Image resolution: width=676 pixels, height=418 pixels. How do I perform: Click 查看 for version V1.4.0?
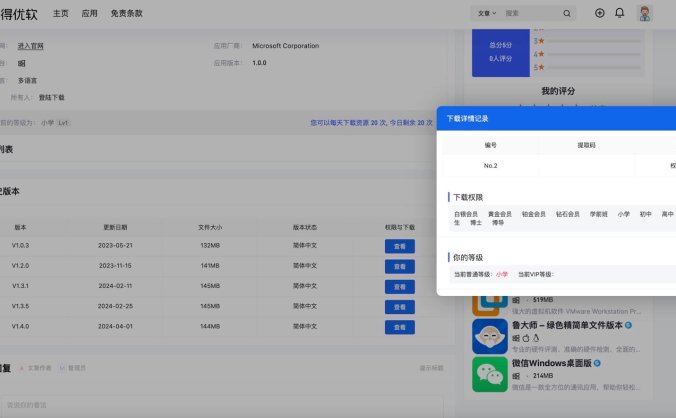pos(400,327)
